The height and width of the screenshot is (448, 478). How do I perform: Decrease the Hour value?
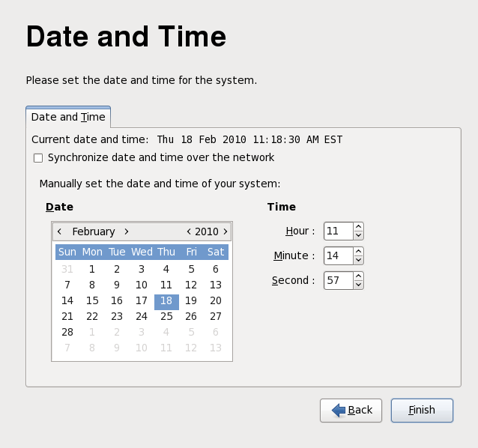coord(358,235)
